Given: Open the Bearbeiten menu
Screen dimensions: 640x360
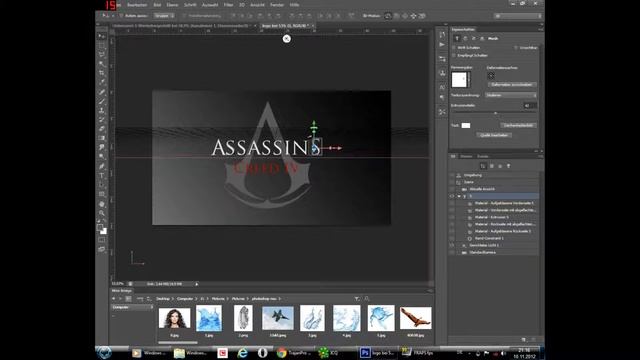Looking at the screenshot, I should tap(137, 5).
